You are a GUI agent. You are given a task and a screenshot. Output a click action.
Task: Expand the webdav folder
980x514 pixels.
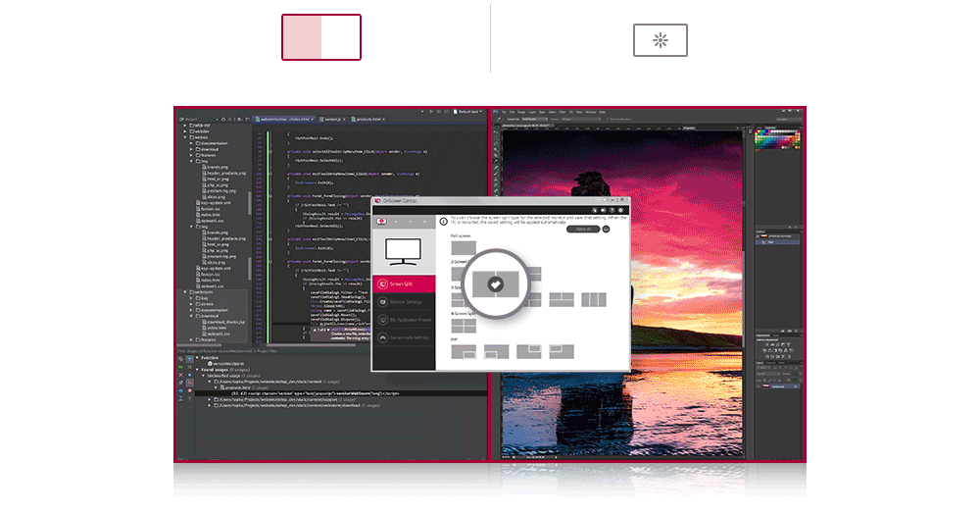185,131
